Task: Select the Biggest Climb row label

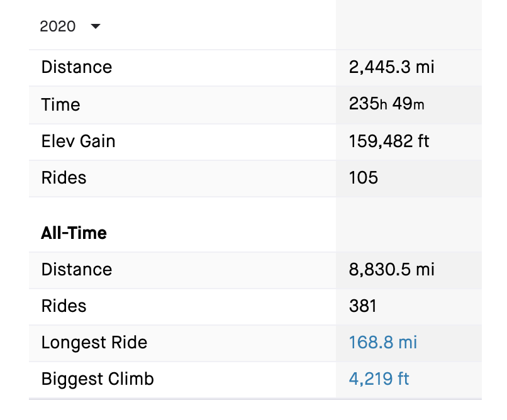Action: coord(97,379)
